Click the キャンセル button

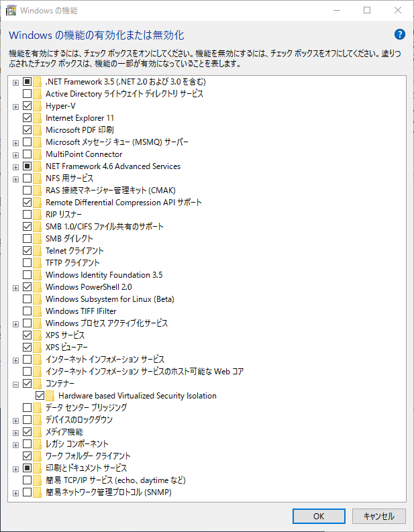[x=378, y=516]
